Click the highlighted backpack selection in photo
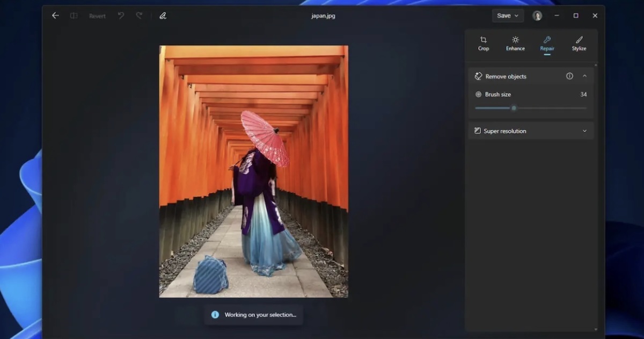 tap(210, 275)
